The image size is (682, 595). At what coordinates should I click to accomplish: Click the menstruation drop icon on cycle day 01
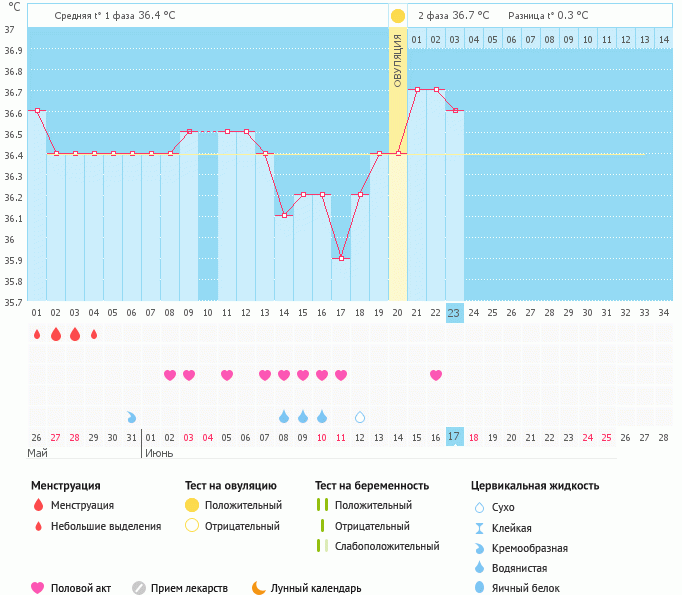37,334
